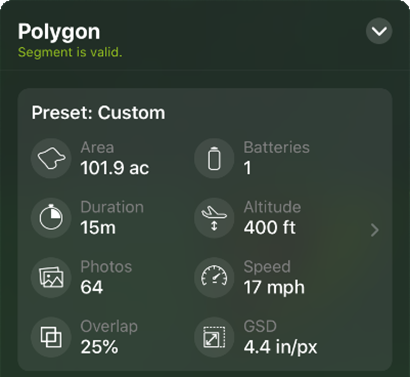Click the 101.9 ac area value
Screen dimensions: 410x377
[x=115, y=168]
